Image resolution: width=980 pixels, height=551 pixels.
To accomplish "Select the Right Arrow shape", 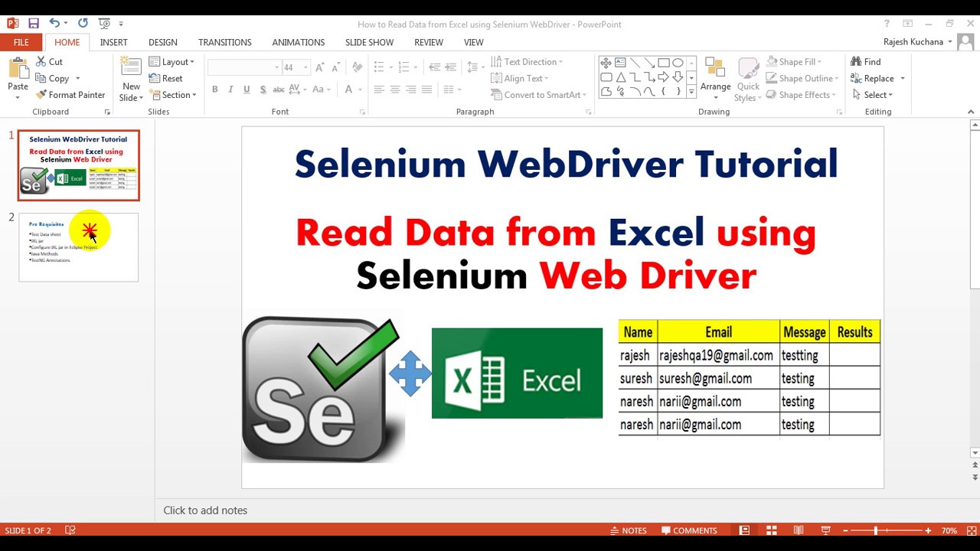I will (x=663, y=77).
